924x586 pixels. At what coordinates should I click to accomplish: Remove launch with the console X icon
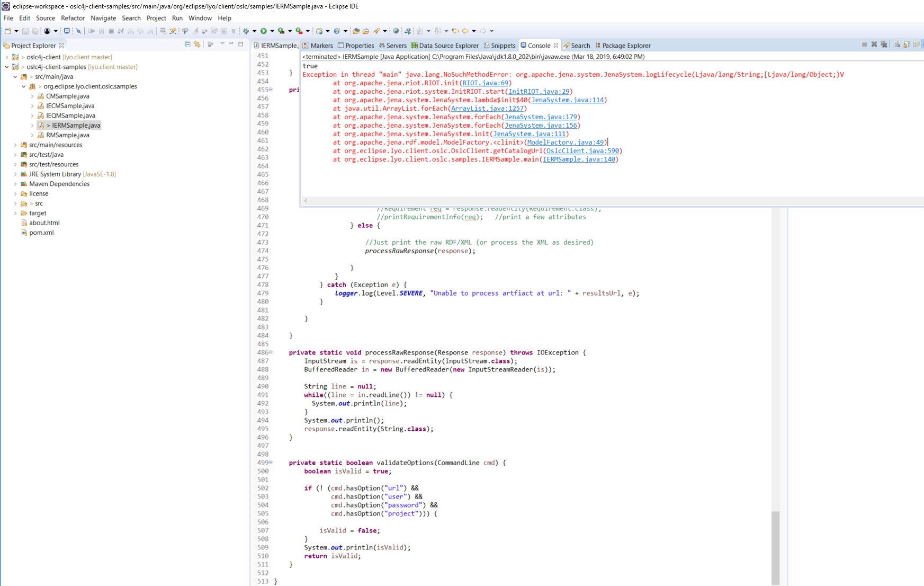coord(874,45)
